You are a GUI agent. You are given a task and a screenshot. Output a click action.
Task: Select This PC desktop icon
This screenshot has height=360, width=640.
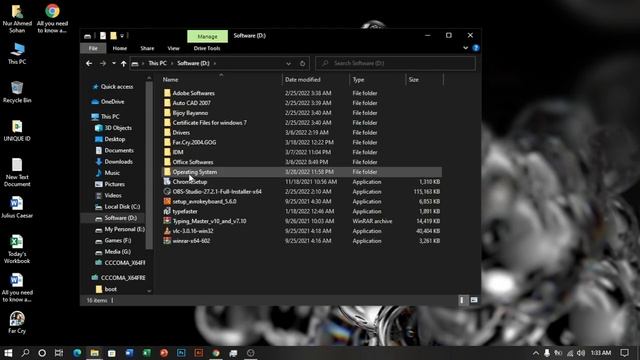click(x=17, y=53)
